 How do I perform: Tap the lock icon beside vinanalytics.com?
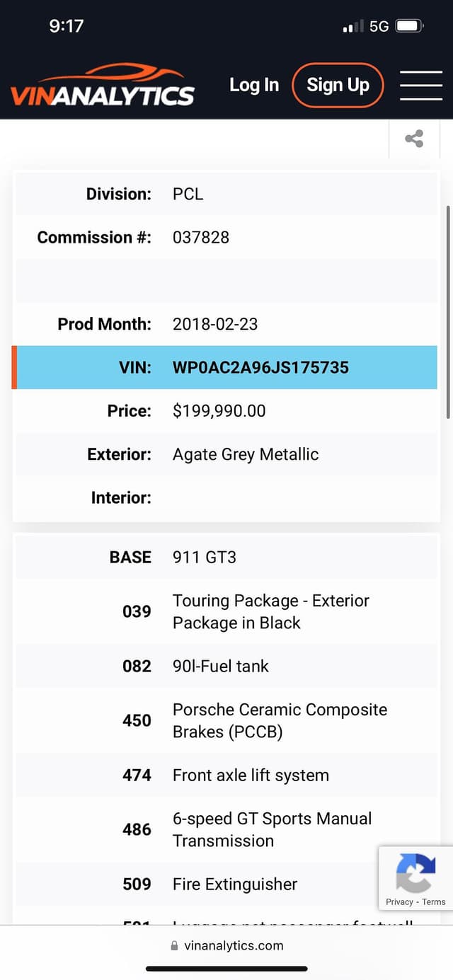point(175,945)
